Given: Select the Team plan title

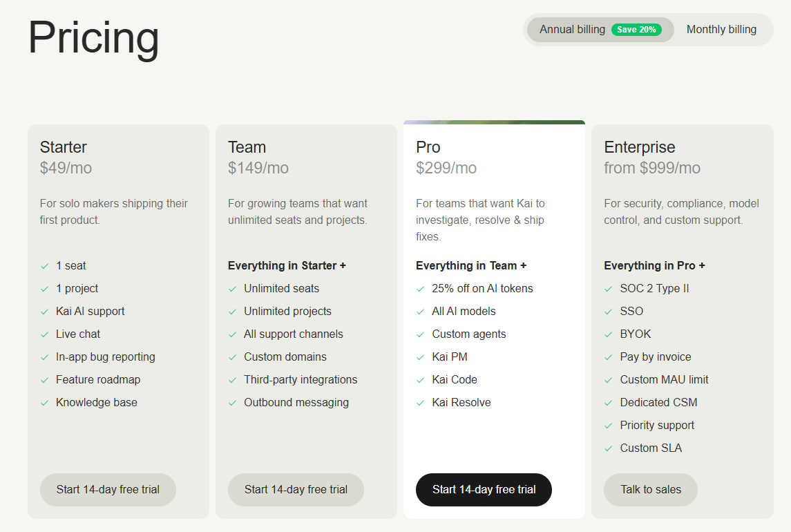Looking at the screenshot, I should click(247, 147).
